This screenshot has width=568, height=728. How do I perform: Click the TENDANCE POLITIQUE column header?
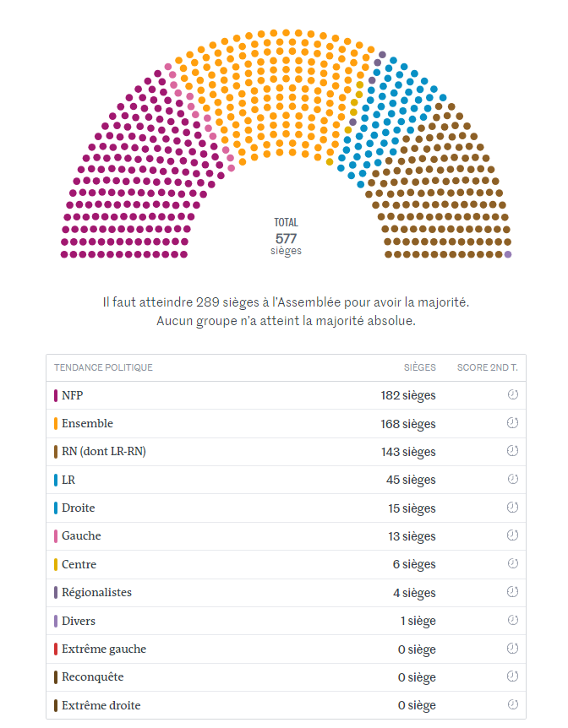click(x=103, y=367)
